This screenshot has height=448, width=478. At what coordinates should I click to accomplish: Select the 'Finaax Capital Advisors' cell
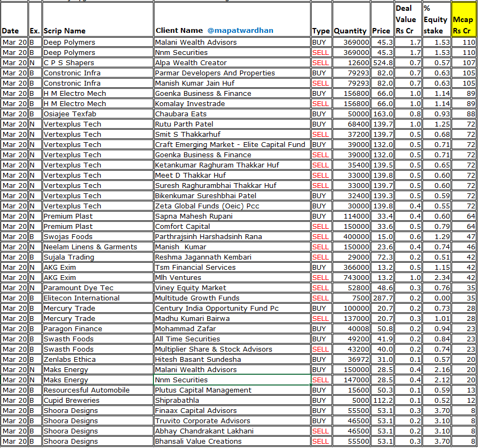click(232, 410)
